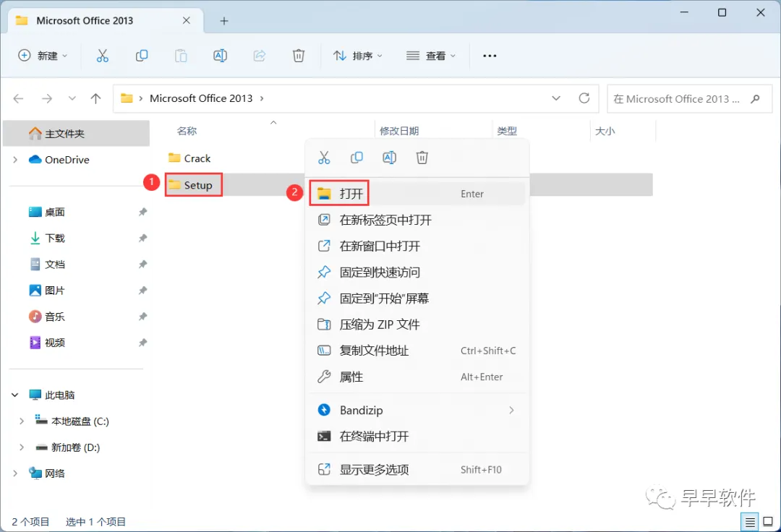Choose 复制文件地址 in context menu
Image resolution: width=781 pixels, height=532 pixels.
click(417, 351)
